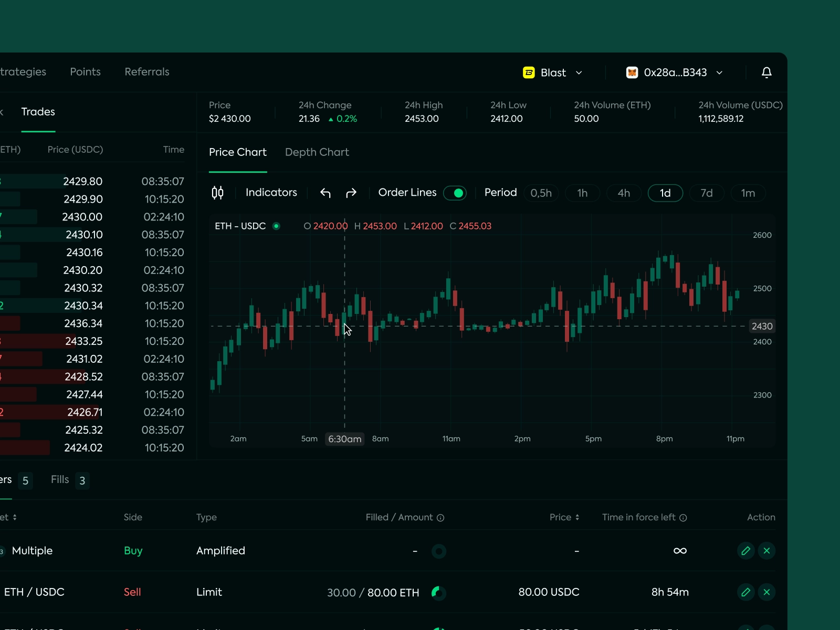This screenshot has width=840, height=630.
Task: Set period to 0,5h
Action: coord(541,193)
